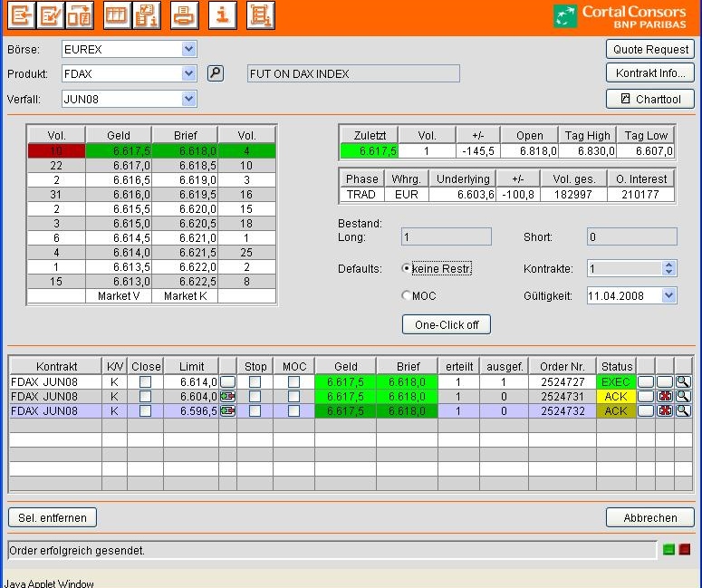Click the green Zuletzt price 6.617,5 cell
Viewport: 702px width, 588px height.
[370, 151]
